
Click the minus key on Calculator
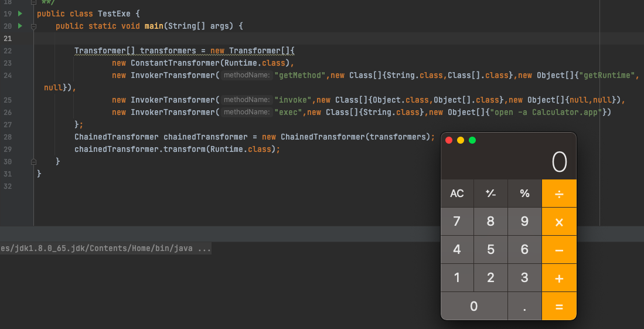tap(559, 250)
